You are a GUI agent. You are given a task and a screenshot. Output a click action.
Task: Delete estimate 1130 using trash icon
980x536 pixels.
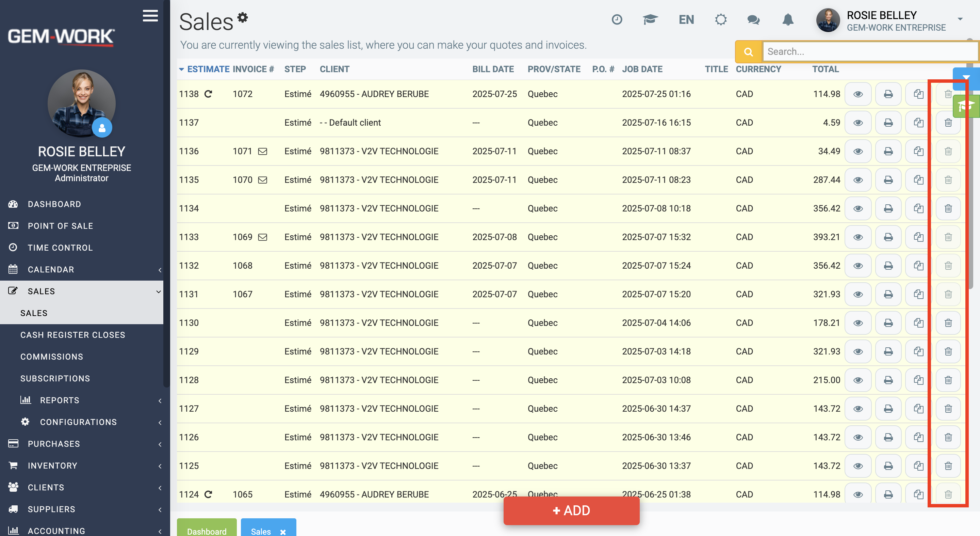pos(948,323)
